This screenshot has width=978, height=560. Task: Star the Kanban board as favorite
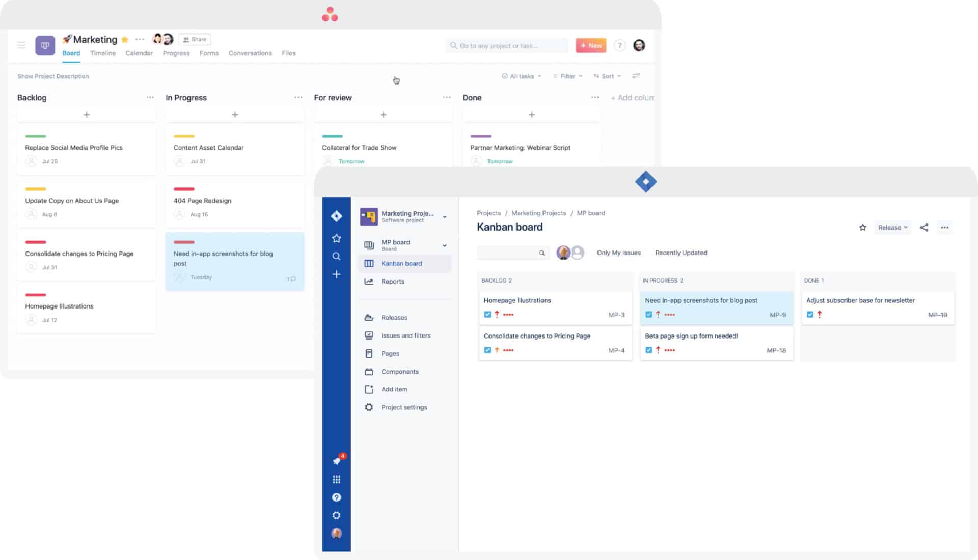(862, 228)
